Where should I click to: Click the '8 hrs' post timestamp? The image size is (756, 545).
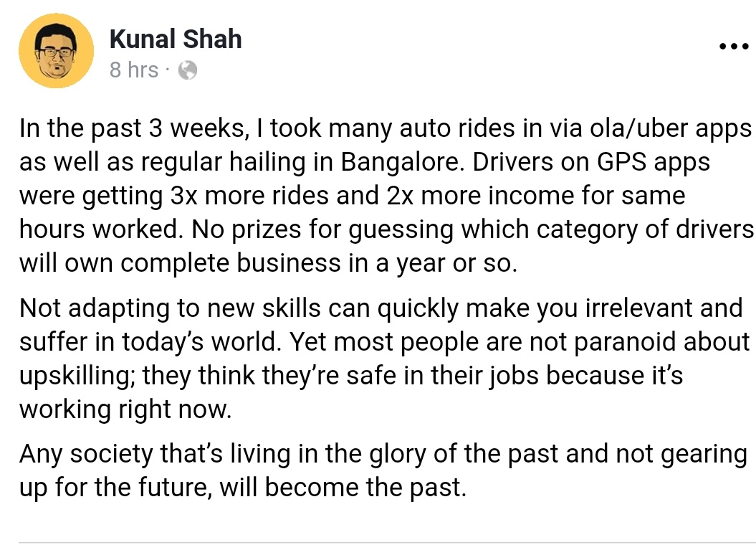coord(133,70)
